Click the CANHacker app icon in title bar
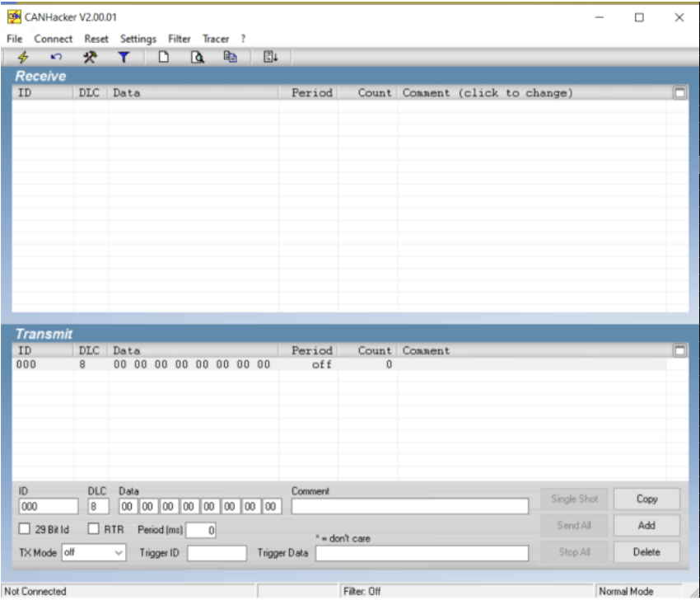This screenshot has width=700, height=600. pyautogui.click(x=14, y=17)
